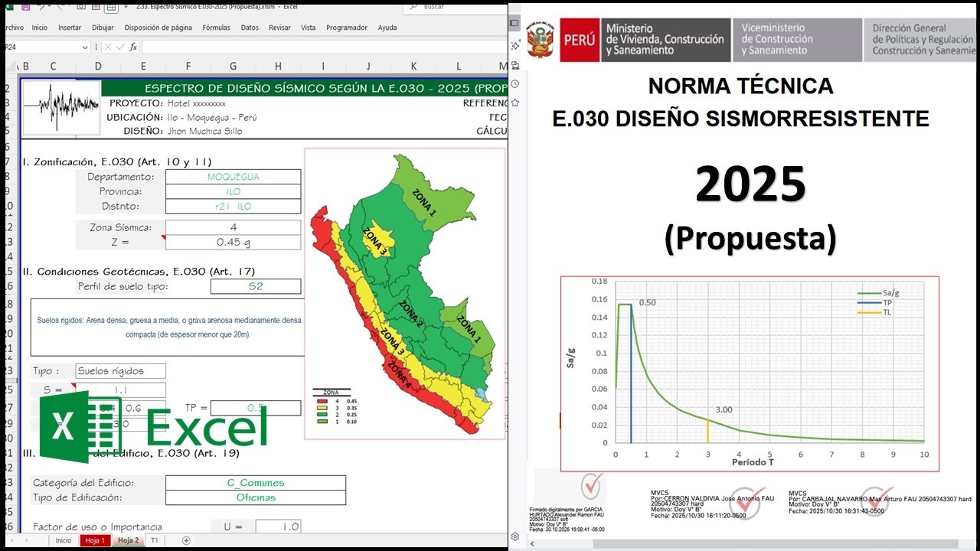Image resolution: width=980 pixels, height=551 pixels.
Task: Click the red Zona 4 legend swatch
Action: [322, 401]
